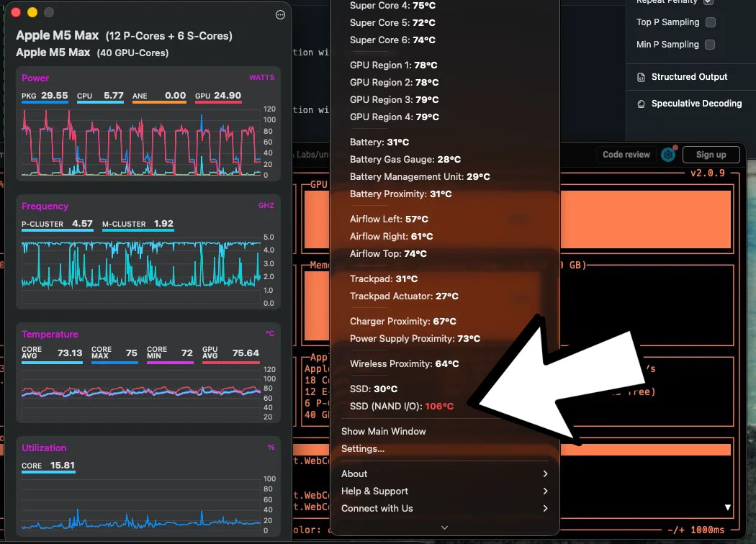The image size is (756, 544).
Task: Enable Top P Sampling
Action: [711, 22]
